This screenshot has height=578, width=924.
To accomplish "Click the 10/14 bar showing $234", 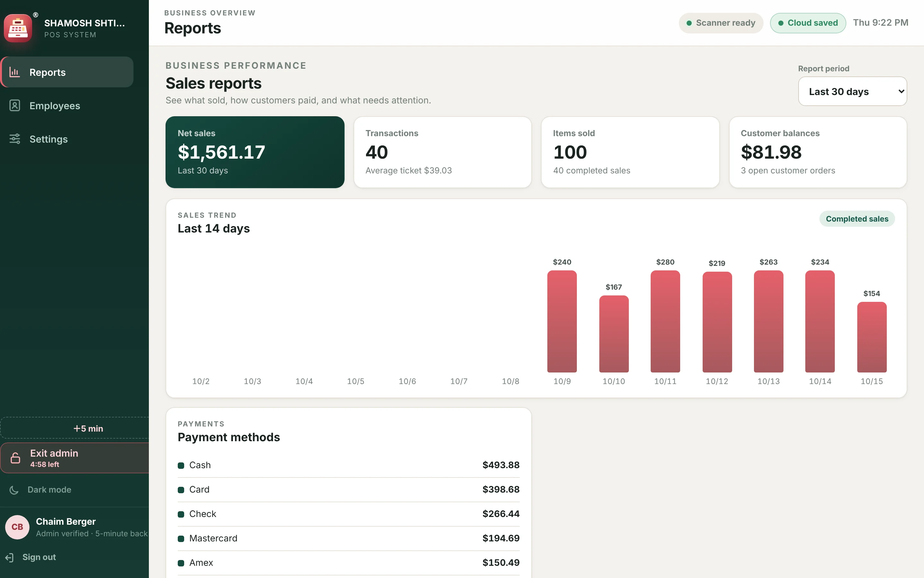I will [x=820, y=321].
